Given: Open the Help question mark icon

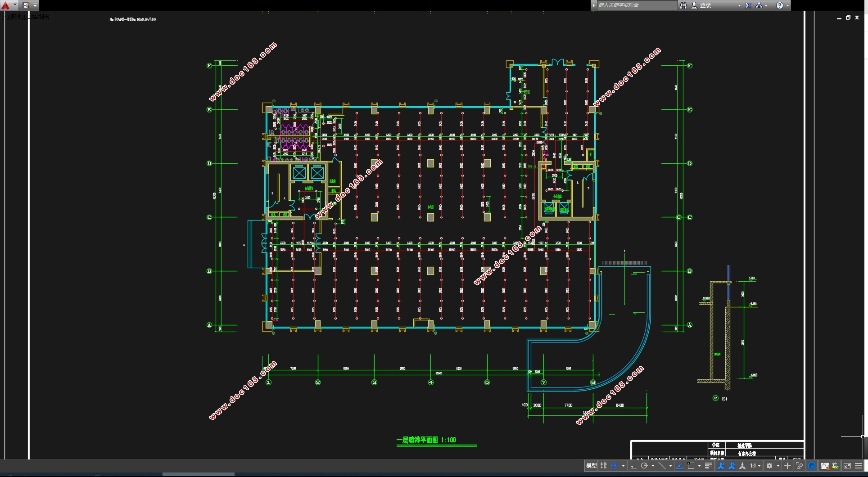Looking at the screenshot, I should click(780, 5).
